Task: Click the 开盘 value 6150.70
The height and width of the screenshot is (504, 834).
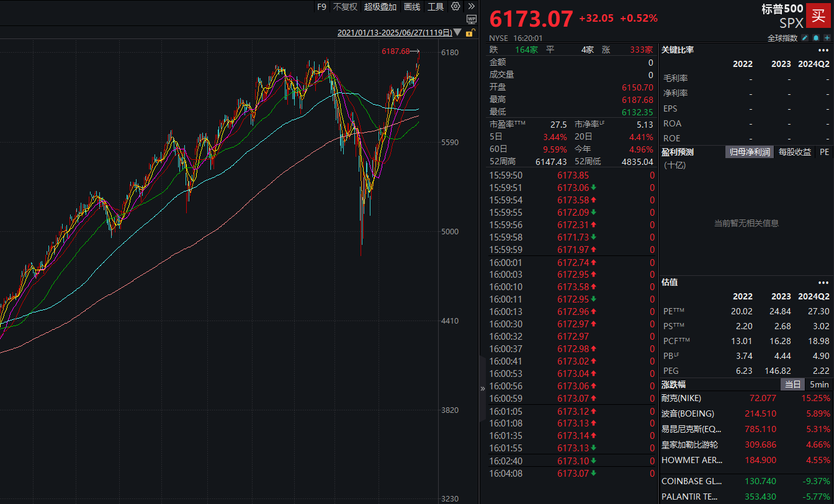Action: [637, 87]
